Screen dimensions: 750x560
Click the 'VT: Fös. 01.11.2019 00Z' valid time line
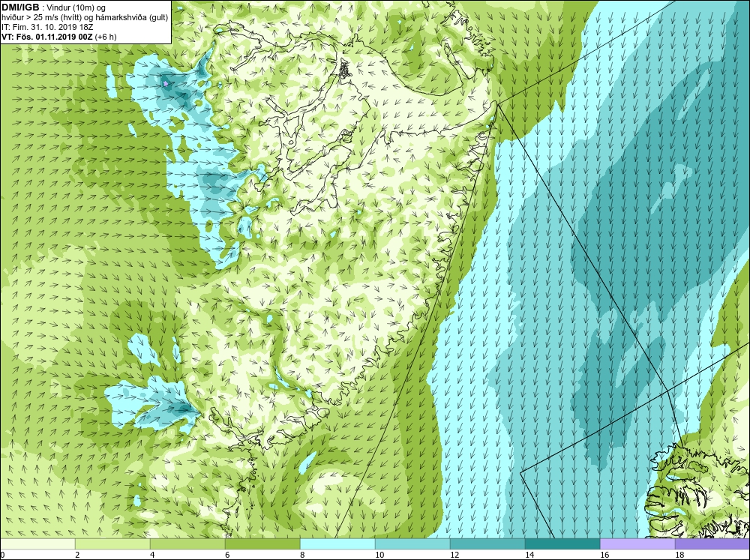(x=58, y=37)
